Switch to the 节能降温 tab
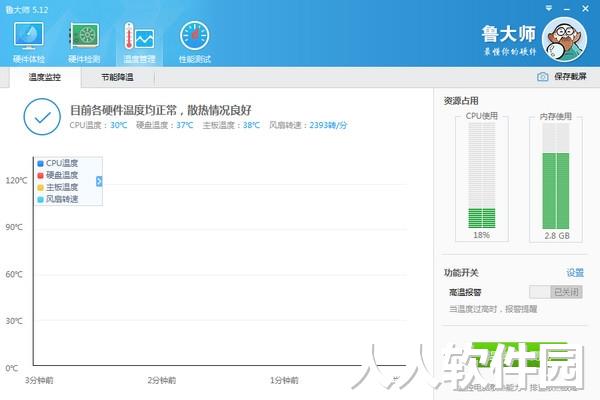 117,77
